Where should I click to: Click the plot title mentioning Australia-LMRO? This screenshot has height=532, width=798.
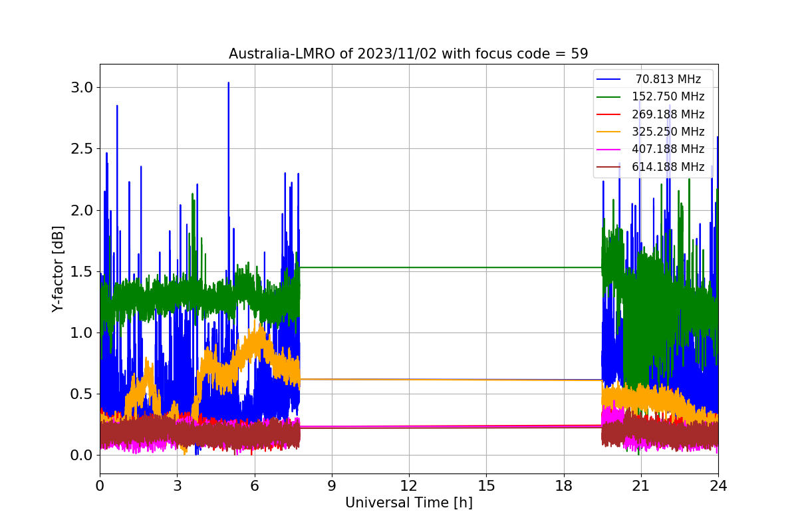(x=408, y=54)
